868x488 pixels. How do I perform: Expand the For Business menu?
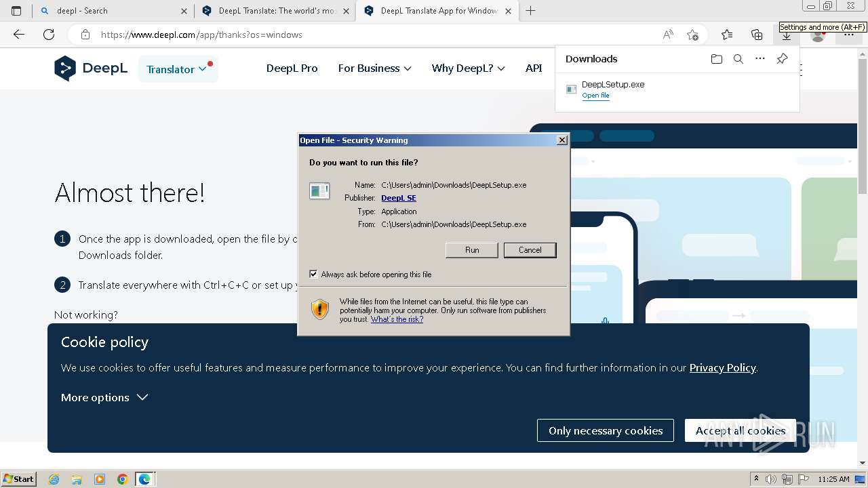[374, 68]
